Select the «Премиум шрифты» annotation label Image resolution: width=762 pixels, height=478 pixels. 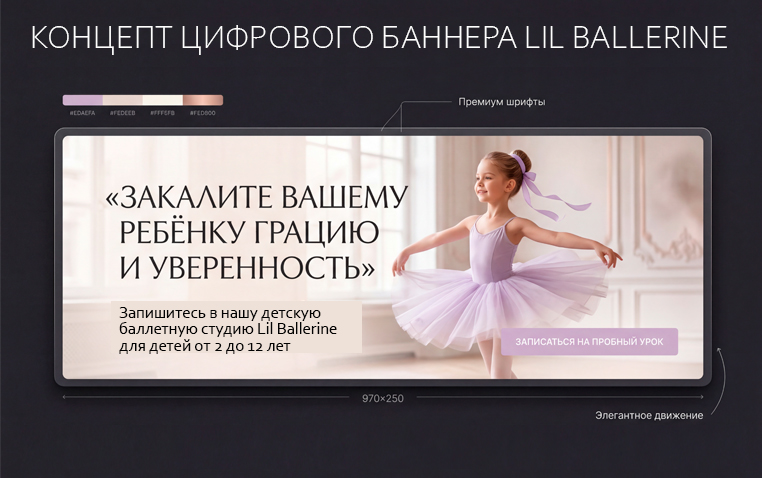pos(502,102)
